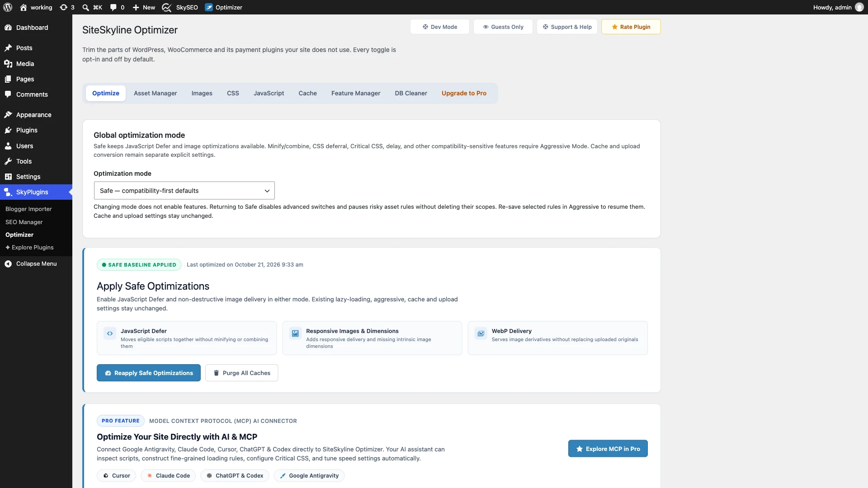This screenshot has width=868, height=488.
Task: Open Blogger Importer submenu link
Action: click(28, 209)
